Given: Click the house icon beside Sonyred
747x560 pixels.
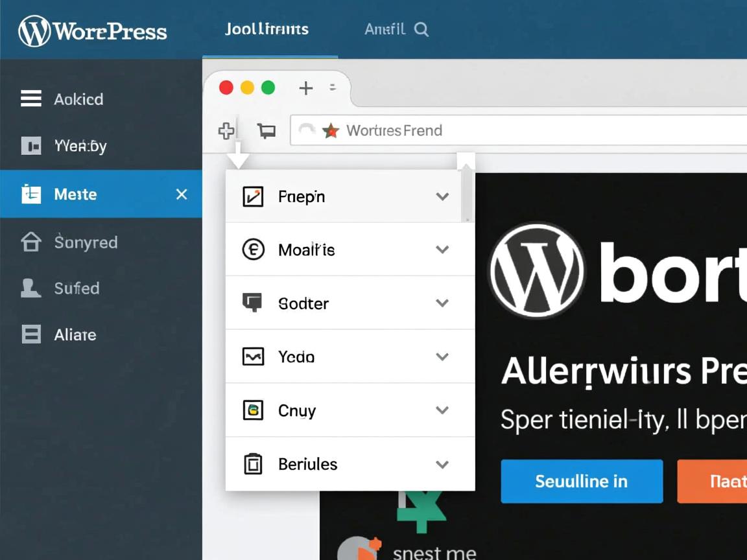Looking at the screenshot, I should click(31, 242).
